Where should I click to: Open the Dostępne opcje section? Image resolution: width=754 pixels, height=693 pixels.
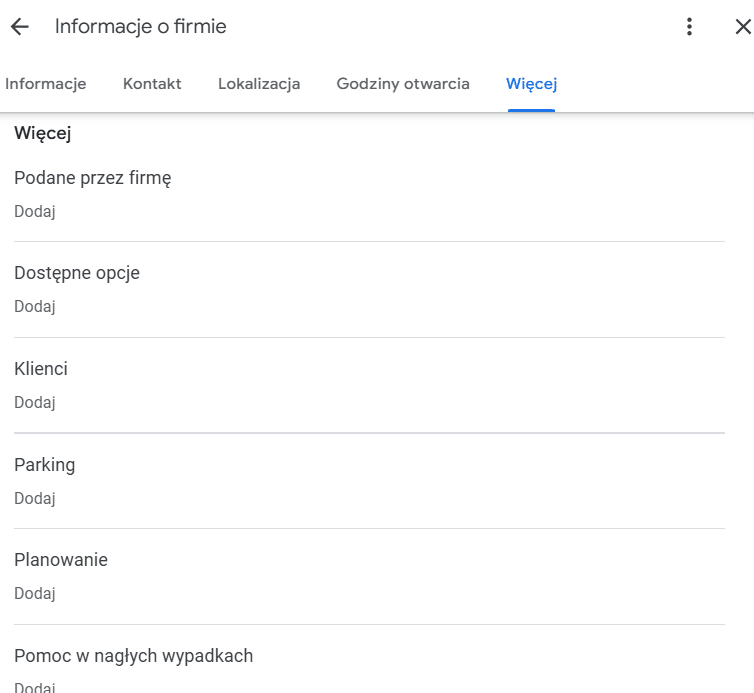click(77, 273)
